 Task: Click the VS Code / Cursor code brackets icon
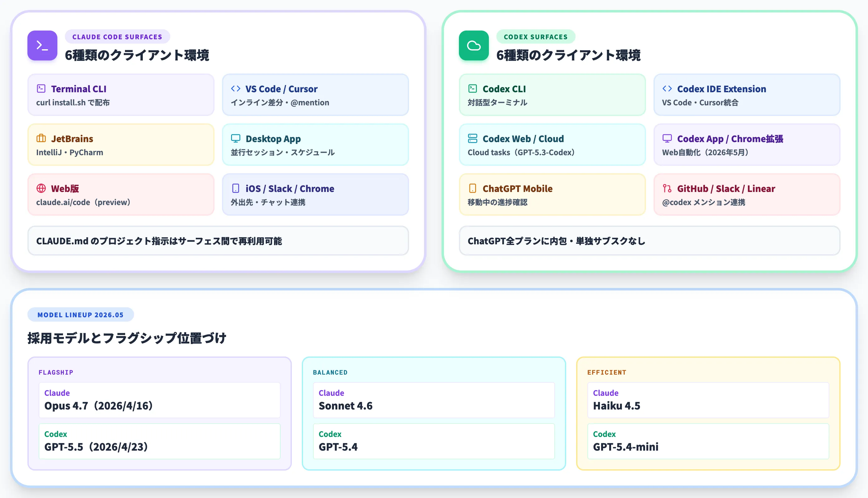[x=236, y=89]
